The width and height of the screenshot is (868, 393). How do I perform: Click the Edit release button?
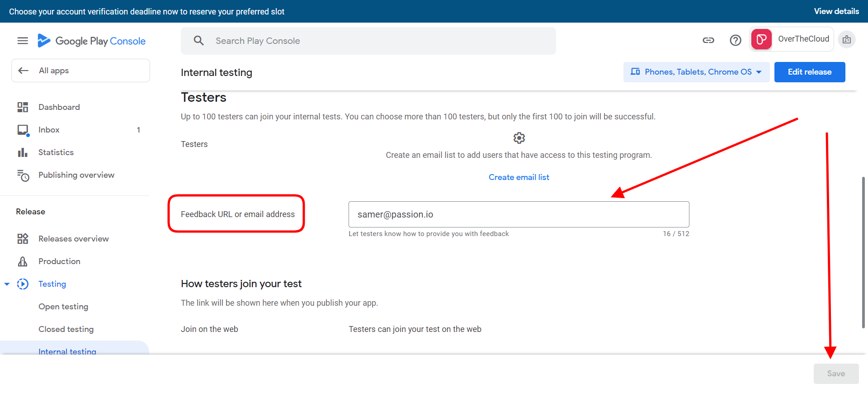coord(809,72)
